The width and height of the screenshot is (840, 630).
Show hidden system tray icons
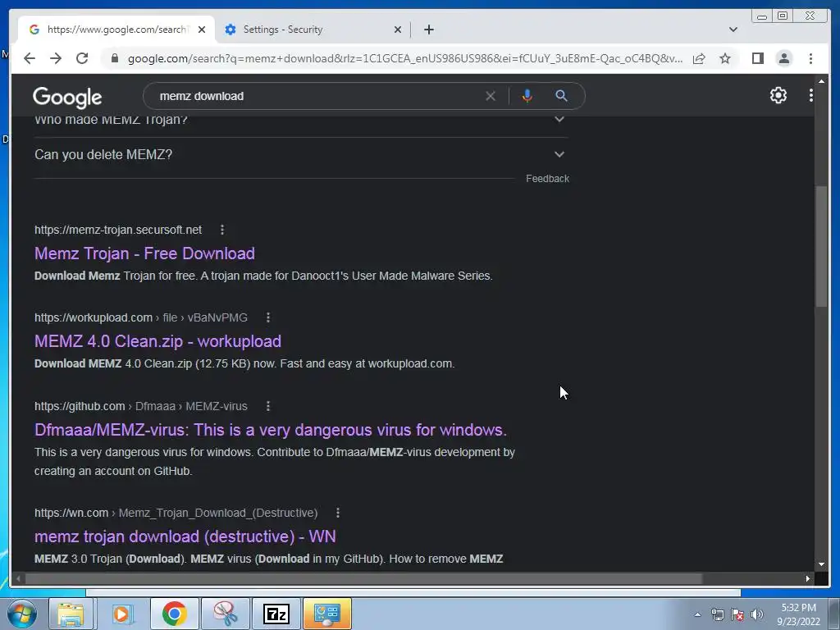(697, 614)
